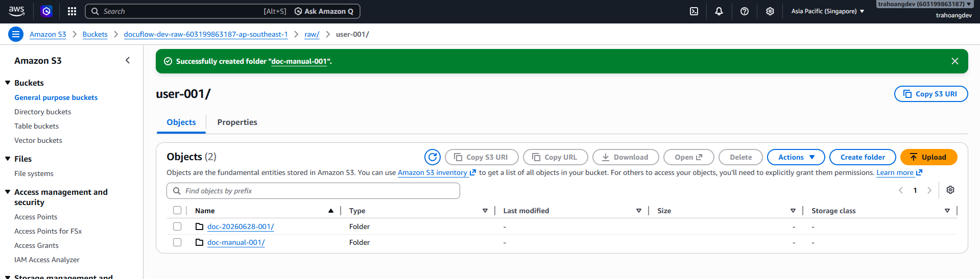This screenshot has height=279, width=980.
Task: Open the Type column filter arrow
Action: tap(485, 211)
